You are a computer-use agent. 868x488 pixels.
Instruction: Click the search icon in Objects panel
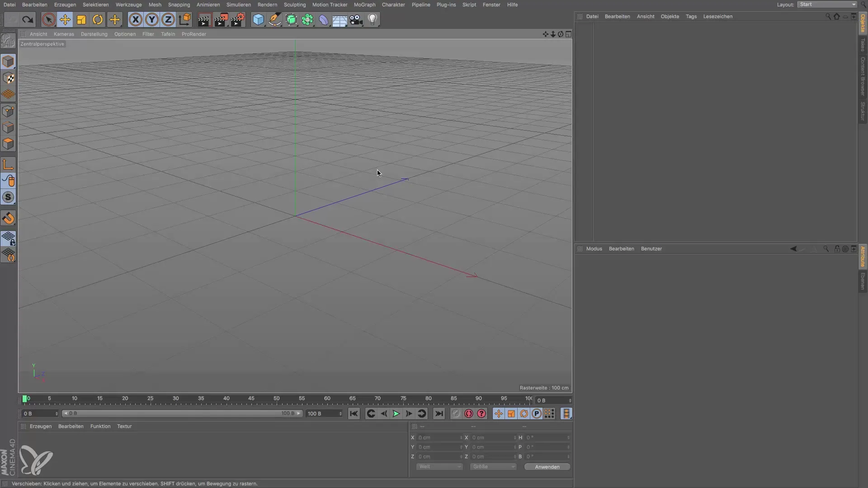[x=828, y=16]
